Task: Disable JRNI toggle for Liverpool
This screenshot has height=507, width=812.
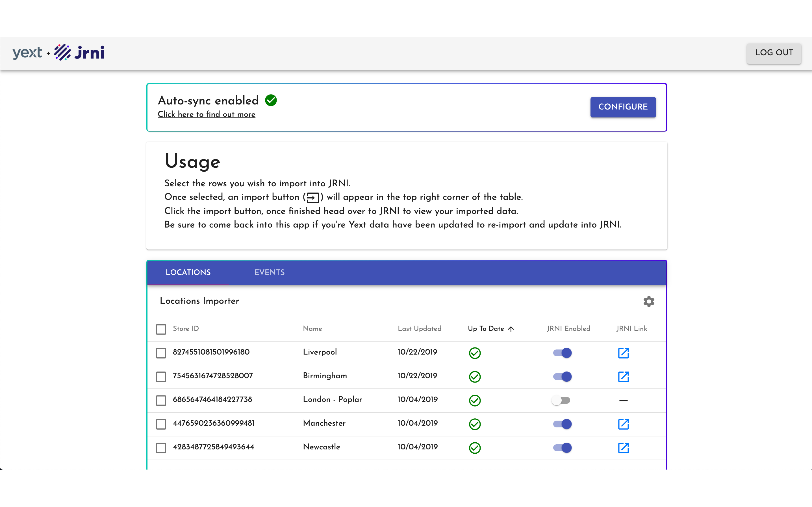Action: pyautogui.click(x=562, y=353)
